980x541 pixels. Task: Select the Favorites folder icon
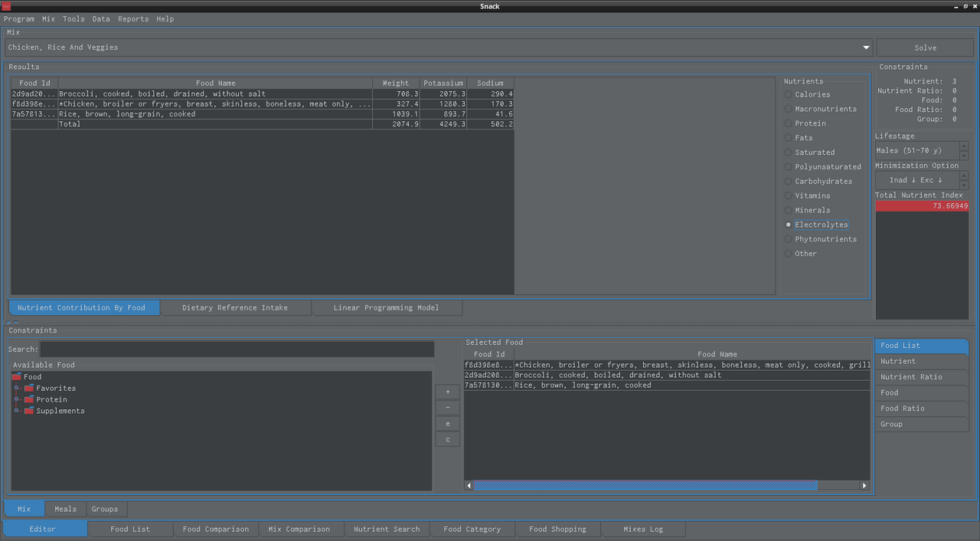click(x=29, y=389)
